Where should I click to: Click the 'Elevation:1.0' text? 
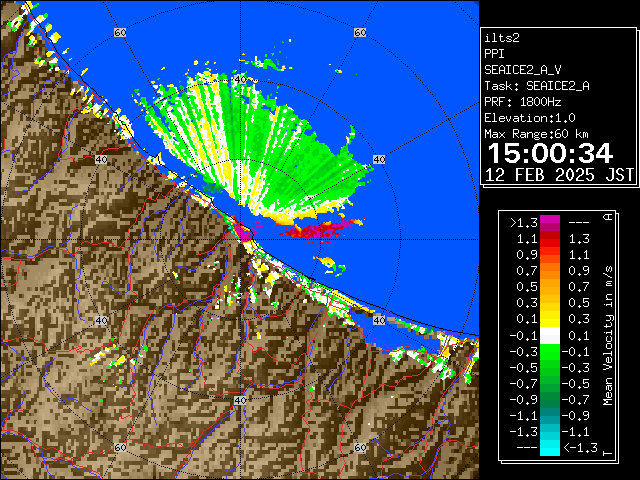point(530,118)
